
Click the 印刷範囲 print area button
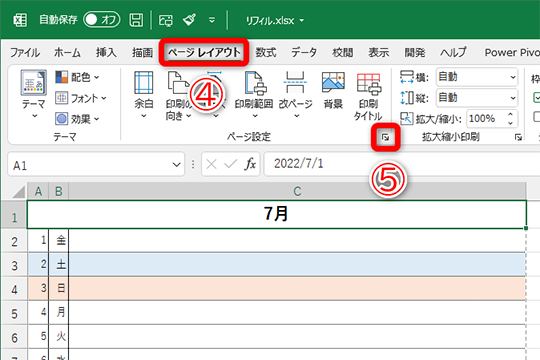254,95
